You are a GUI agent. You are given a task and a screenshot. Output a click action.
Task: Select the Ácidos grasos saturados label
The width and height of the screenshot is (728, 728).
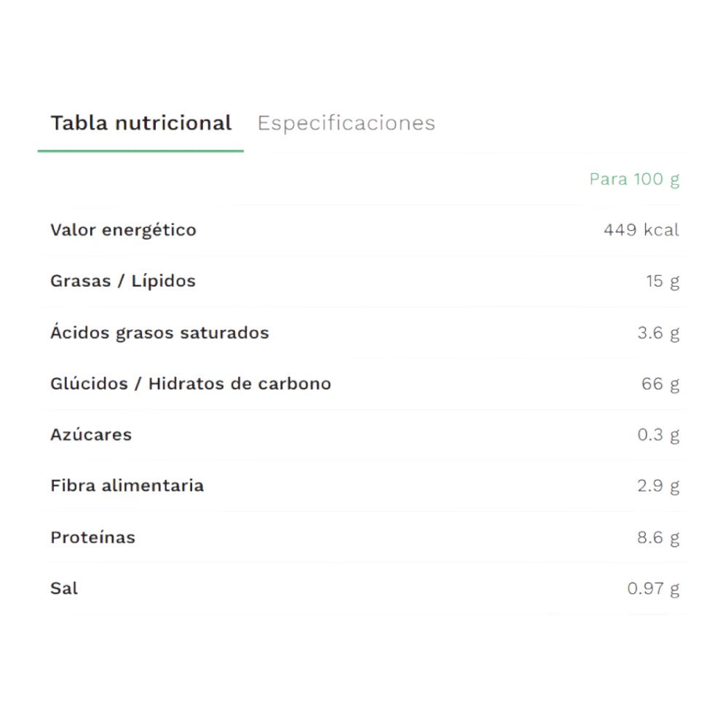(x=159, y=333)
